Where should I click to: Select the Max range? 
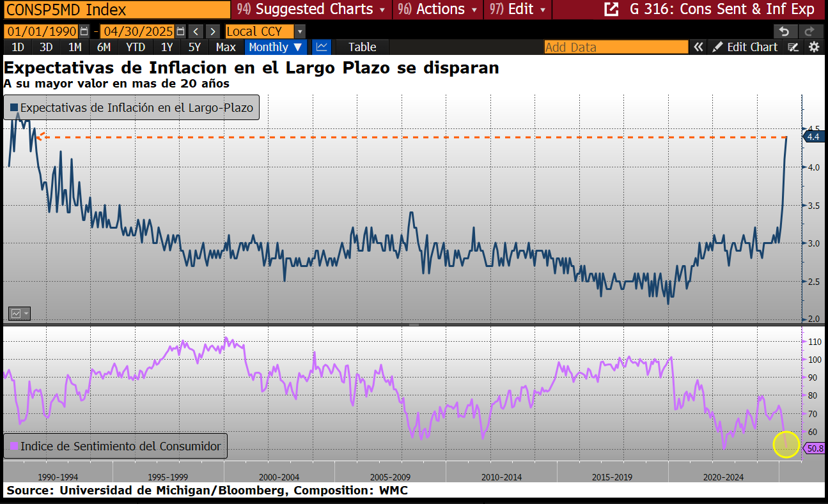226,47
